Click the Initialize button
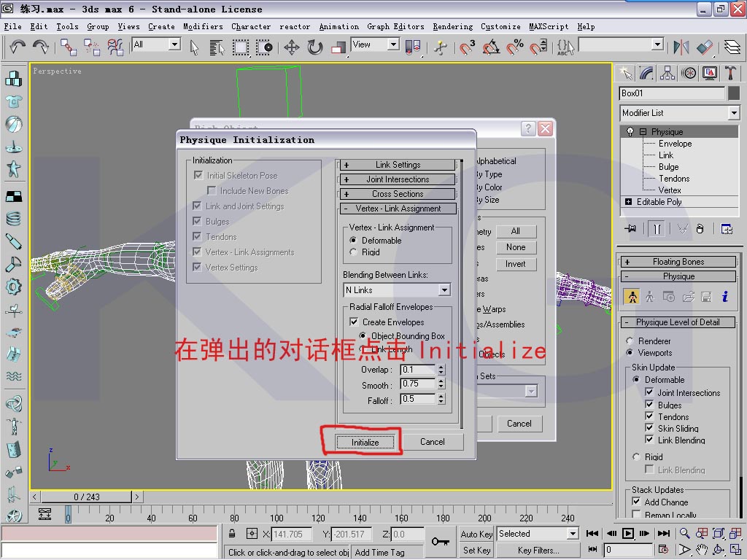747x560 pixels. click(x=365, y=443)
